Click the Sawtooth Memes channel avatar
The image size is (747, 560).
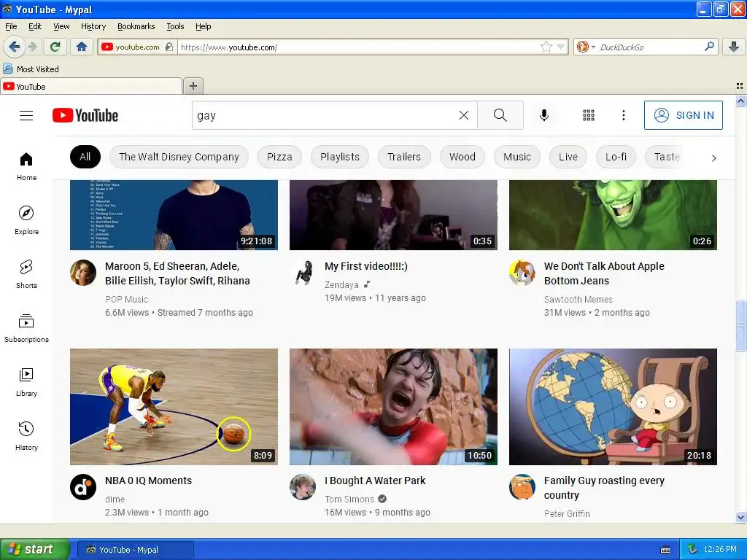pos(522,273)
